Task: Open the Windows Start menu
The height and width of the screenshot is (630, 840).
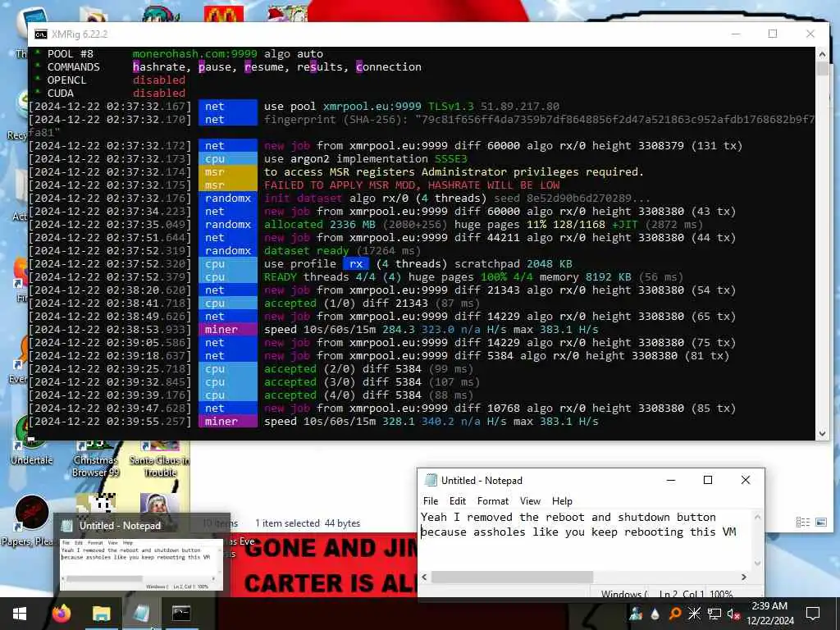Action: 20,614
